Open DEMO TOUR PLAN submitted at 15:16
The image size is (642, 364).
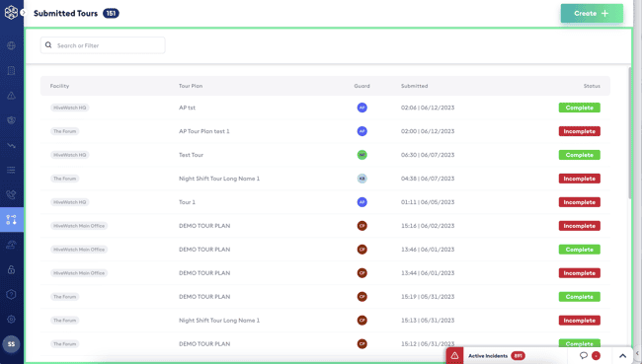(x=204, y=226)
